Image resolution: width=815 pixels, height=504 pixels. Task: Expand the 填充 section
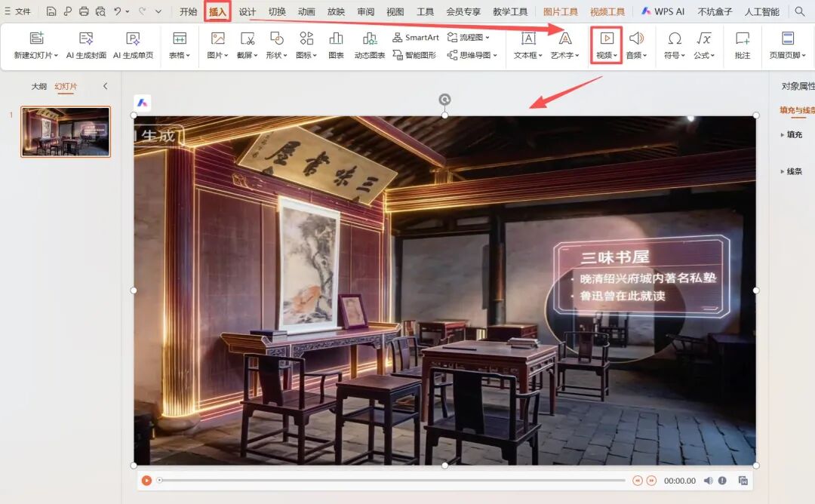pyautogui.click(x=793, y=135)
